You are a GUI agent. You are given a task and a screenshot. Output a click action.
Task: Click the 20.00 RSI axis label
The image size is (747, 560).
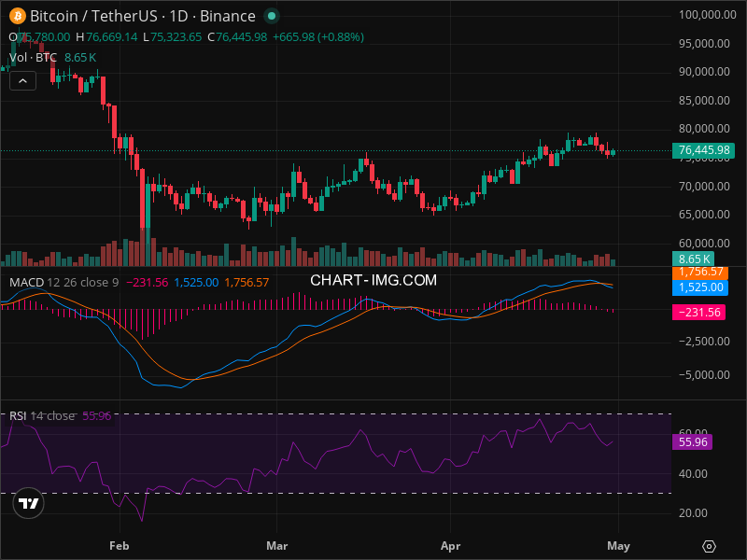tap(693, 513)
